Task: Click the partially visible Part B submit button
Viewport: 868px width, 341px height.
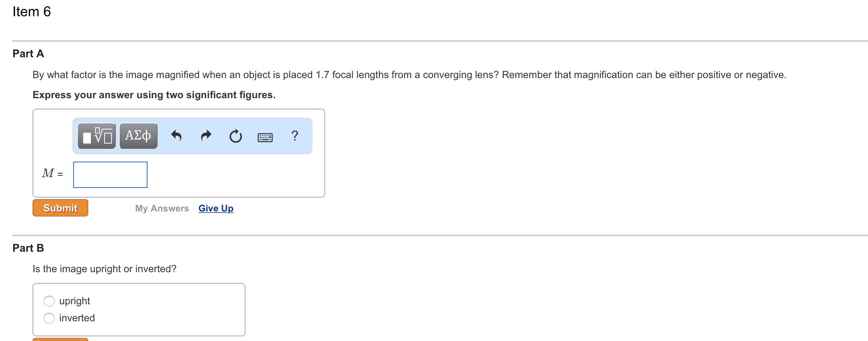Action: [60, 339]
